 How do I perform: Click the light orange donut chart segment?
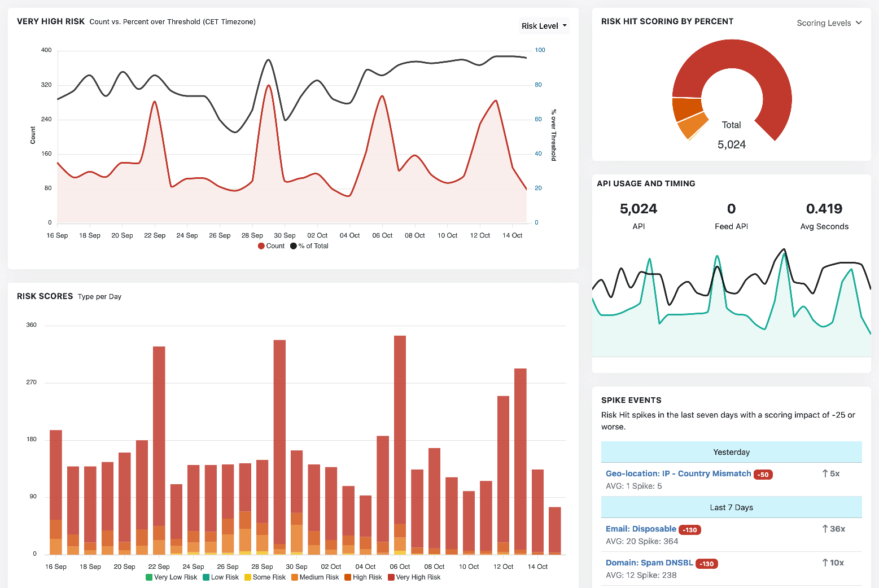[x=693, y=126]
